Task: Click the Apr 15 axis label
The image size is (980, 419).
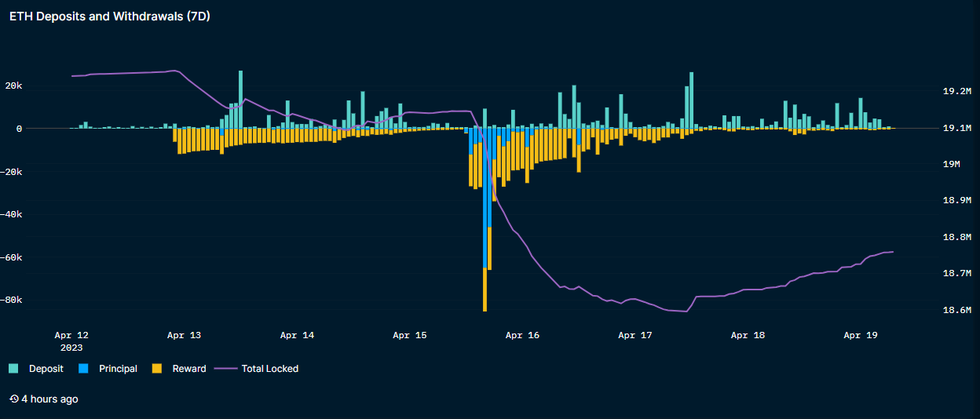Action: coord(410,335)
